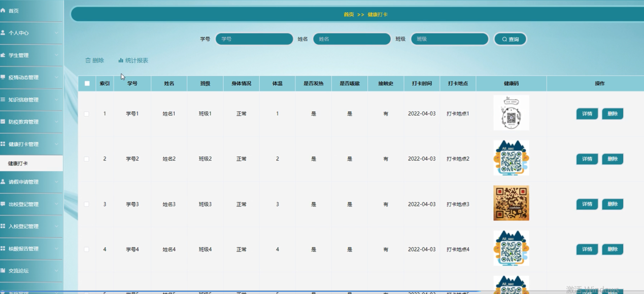Collapse 健康打卡管理 using its chevron arrow
The image size is (644, 294).
[57, 144]
